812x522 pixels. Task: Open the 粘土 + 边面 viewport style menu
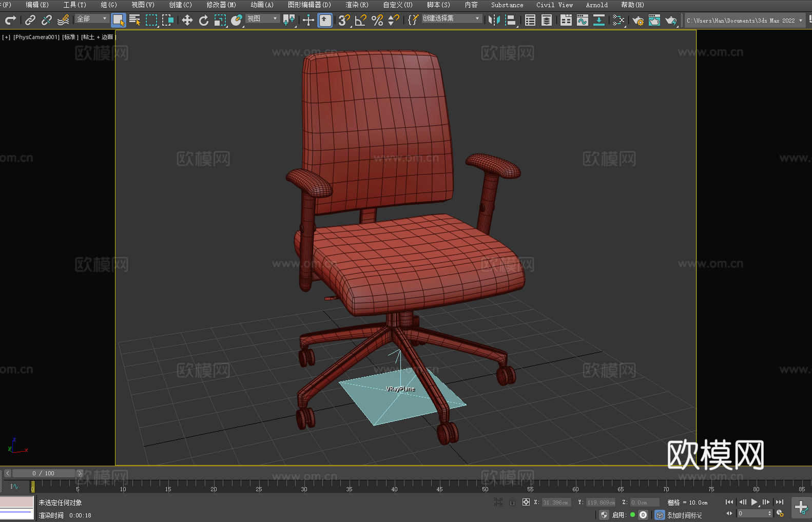tap(98, 37)
